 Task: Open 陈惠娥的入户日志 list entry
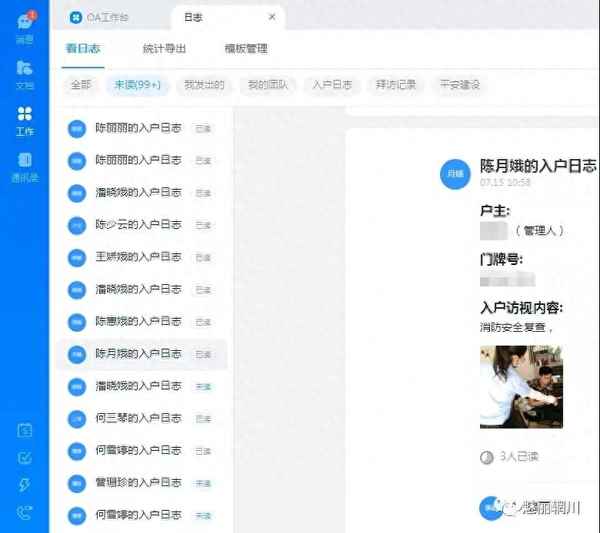pyautogui.click(x=142, y=322)
